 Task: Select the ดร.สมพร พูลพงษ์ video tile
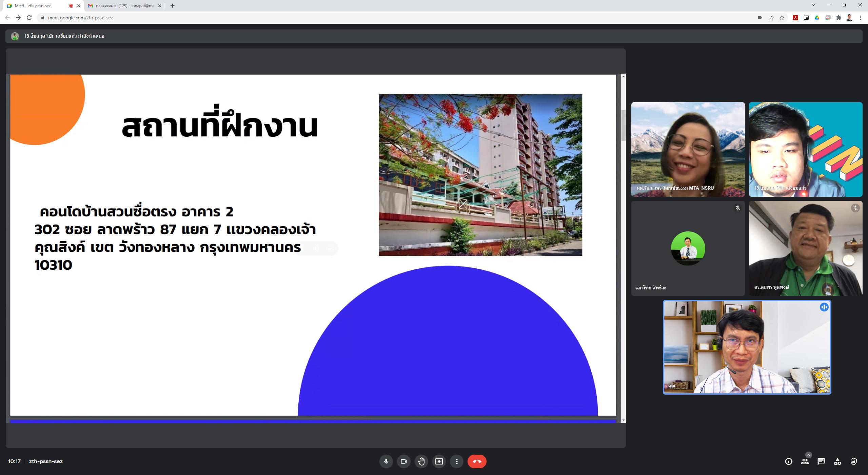pyautogui.click(x=806, y=248)
